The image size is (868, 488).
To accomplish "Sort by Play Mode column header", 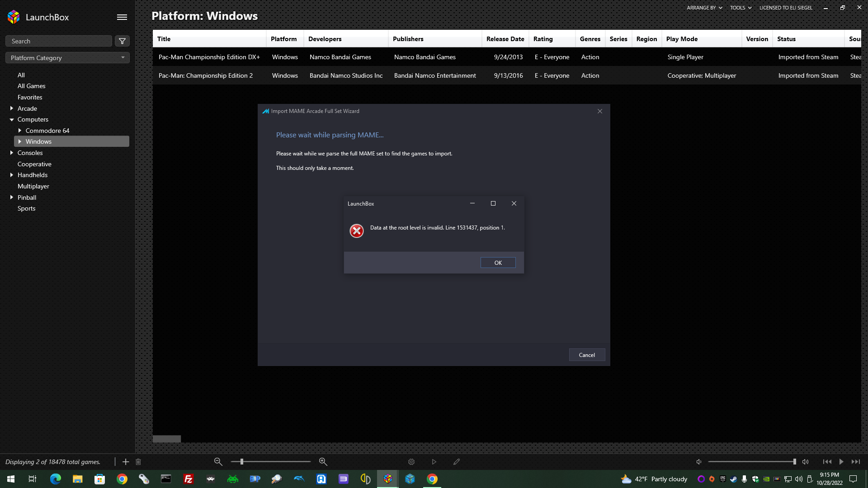I will [x=701, y=39].
